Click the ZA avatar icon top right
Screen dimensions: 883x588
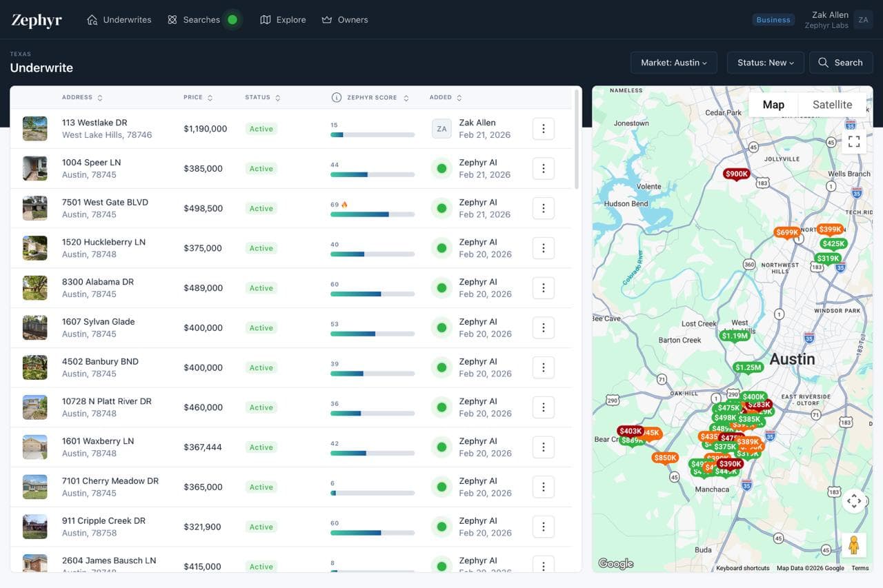pyautogui.click(x=863, y=19)
